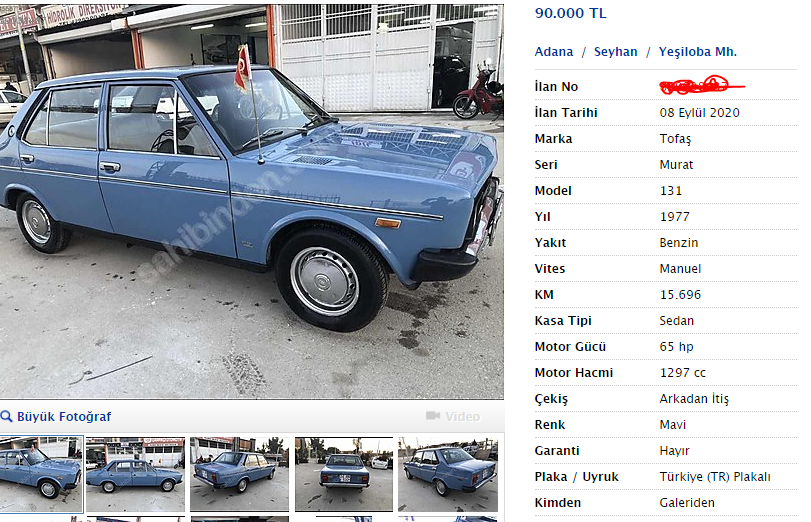Click the redacted İlan No value

701,85
